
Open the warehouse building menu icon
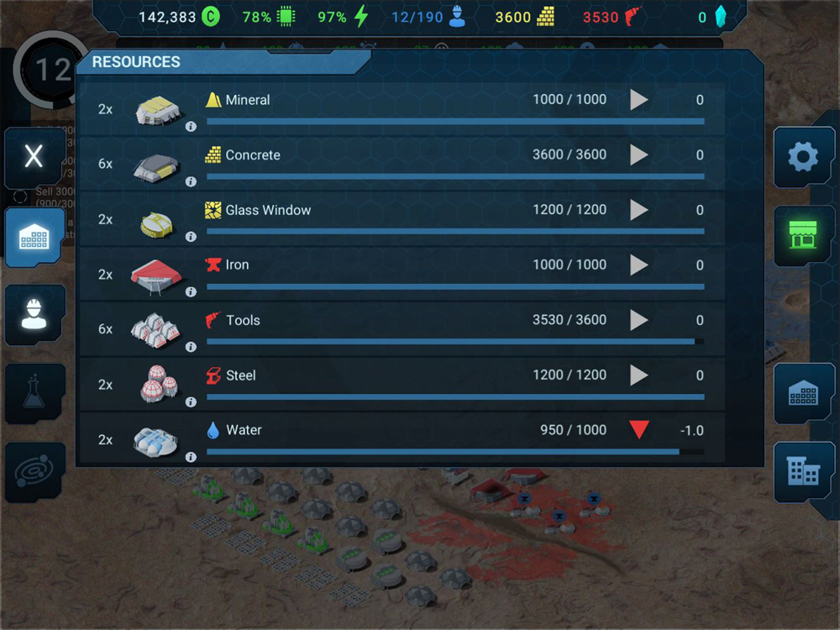[x=803, y=392]
